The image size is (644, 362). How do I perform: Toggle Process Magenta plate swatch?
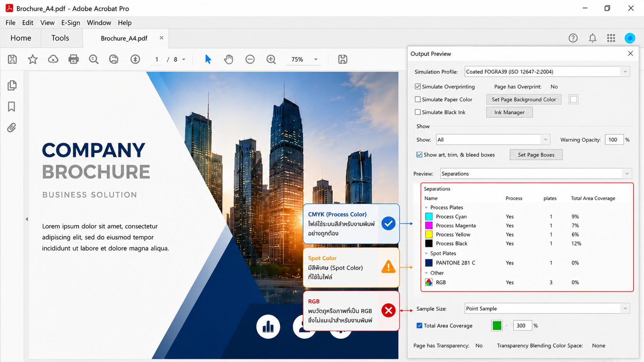tap(429, 225)
